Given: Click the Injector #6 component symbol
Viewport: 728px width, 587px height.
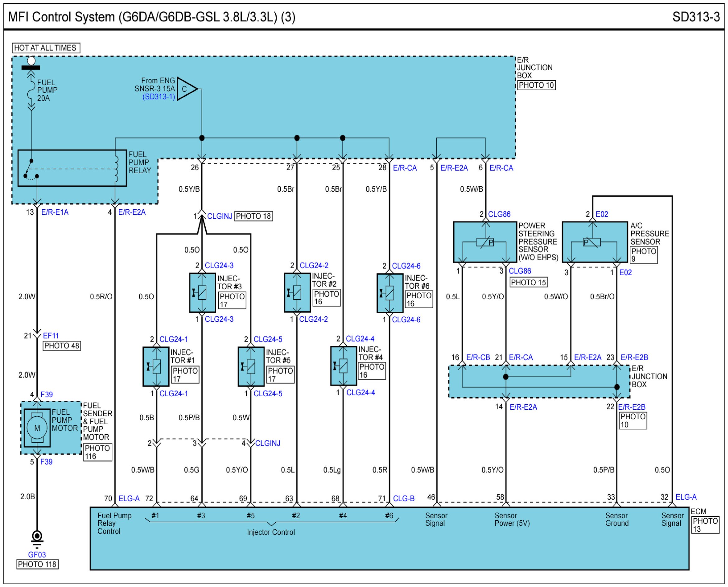Looking at the screenshot, I should (x=390, y=293).
